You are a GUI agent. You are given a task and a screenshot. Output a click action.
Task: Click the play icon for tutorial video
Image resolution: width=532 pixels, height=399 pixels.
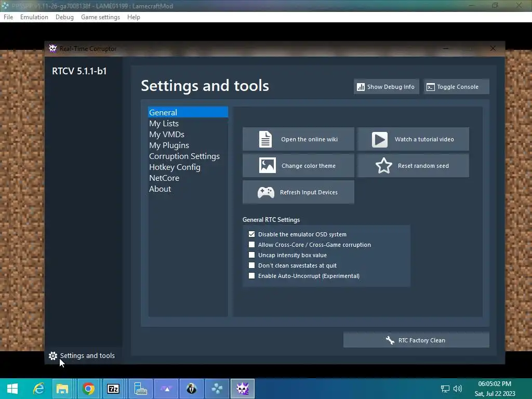379,139
